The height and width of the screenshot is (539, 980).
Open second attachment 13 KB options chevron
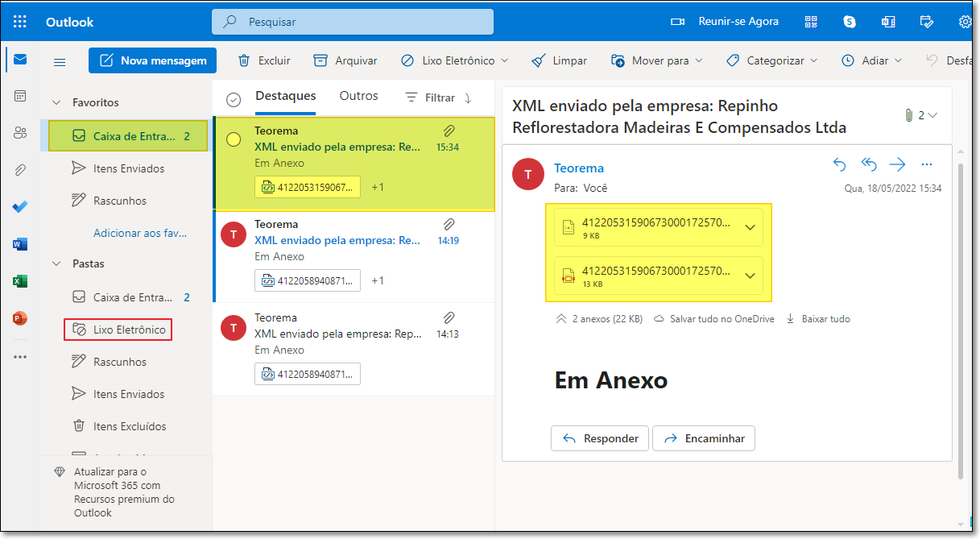[x=750, y=276]
